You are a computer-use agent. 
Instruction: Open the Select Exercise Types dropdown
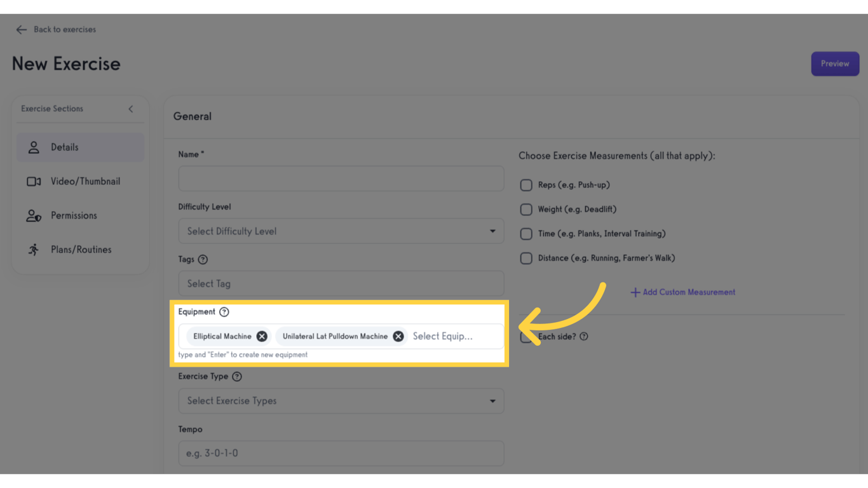click(341, 401)
